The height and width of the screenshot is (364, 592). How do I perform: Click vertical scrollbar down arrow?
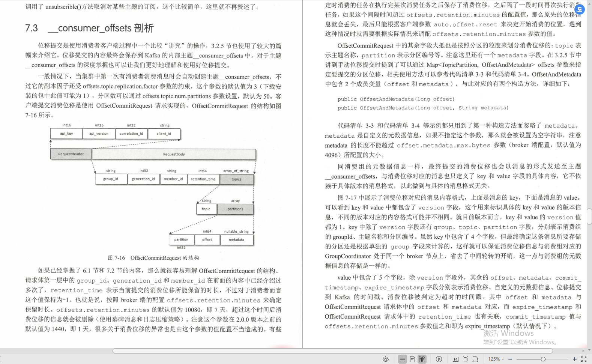589,350
